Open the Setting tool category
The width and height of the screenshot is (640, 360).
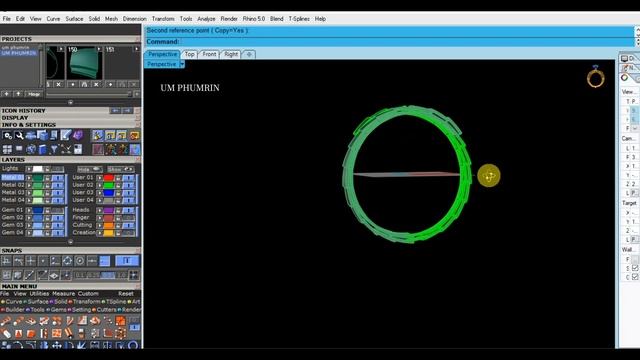point(81,309)
